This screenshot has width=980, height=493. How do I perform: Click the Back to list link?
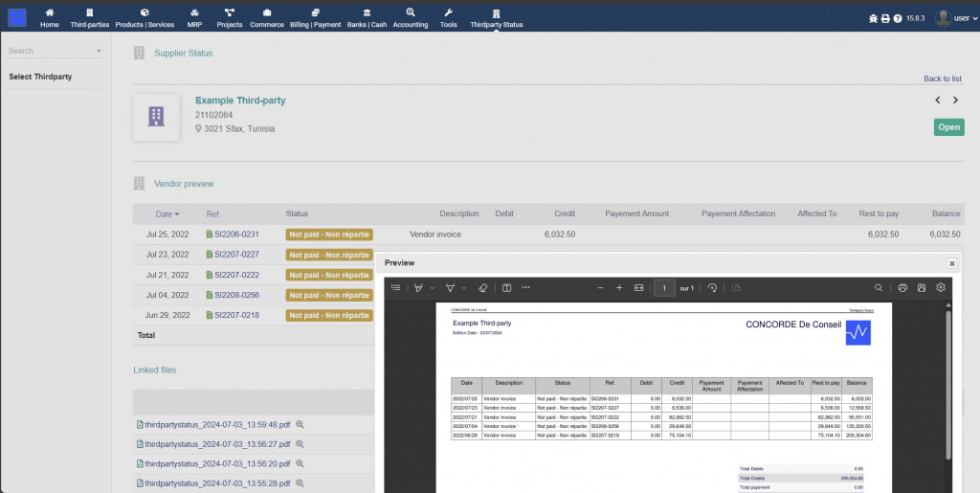(x=942, y=78)
